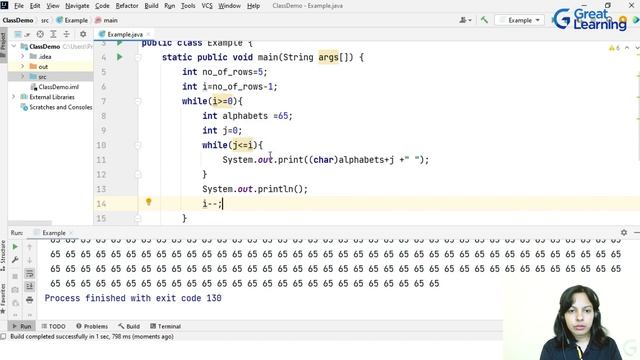
Task: Open the Window menu
Action: pyautogui.click(x=229, y=6)
